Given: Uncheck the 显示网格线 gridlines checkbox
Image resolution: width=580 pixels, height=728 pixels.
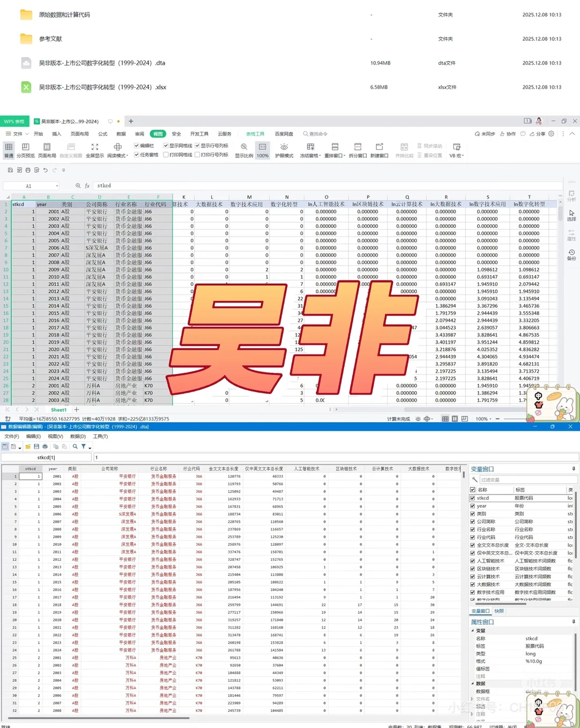Looking at the screenshot, I should (166, 146).
